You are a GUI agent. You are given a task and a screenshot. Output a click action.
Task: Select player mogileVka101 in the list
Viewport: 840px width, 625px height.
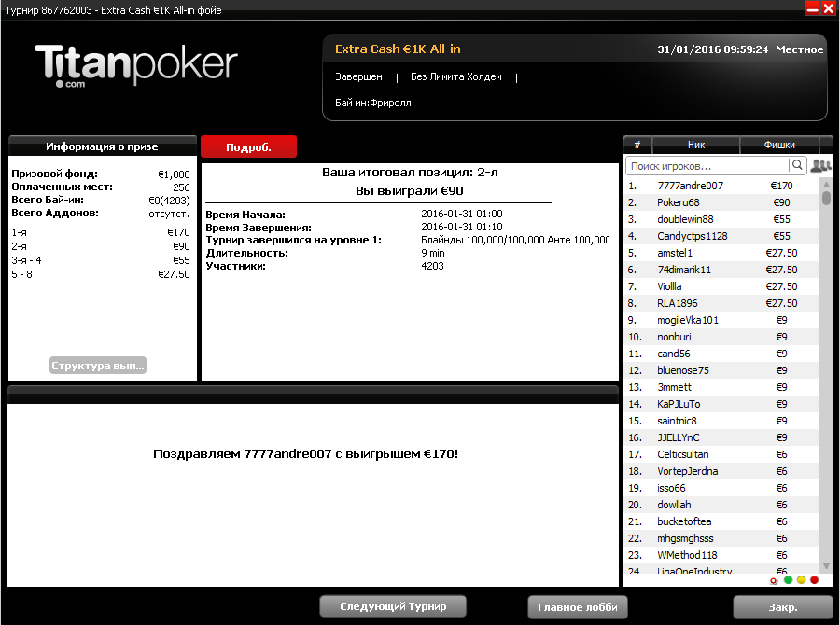(721, 320)
